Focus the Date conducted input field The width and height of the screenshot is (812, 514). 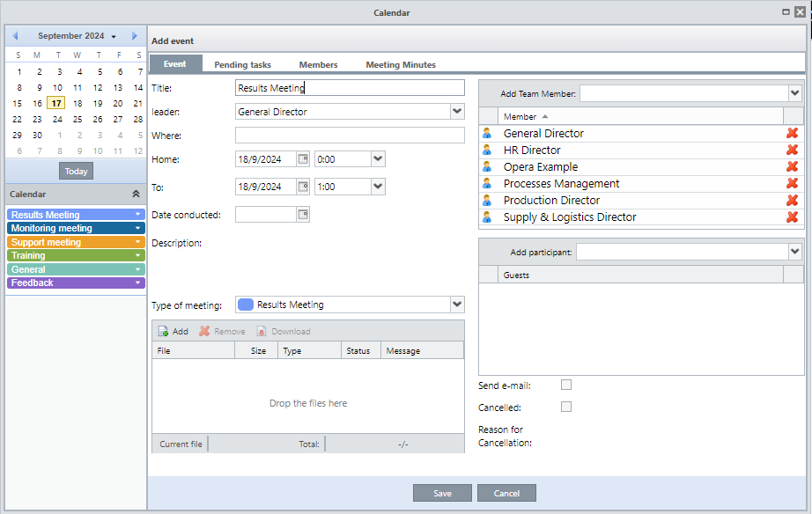point(266,214)
